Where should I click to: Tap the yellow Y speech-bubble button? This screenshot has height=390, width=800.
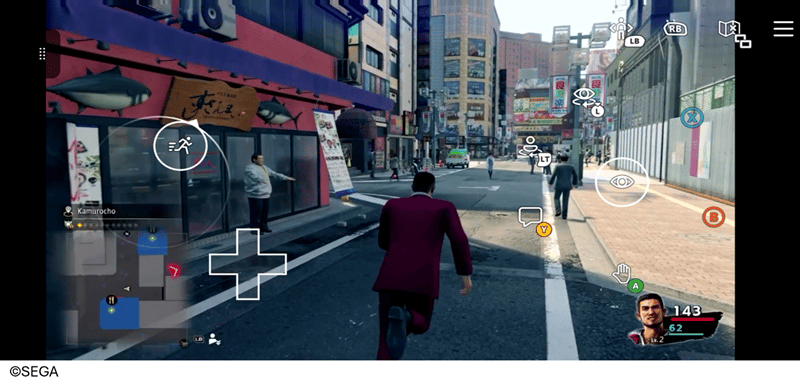click(534, 222)
